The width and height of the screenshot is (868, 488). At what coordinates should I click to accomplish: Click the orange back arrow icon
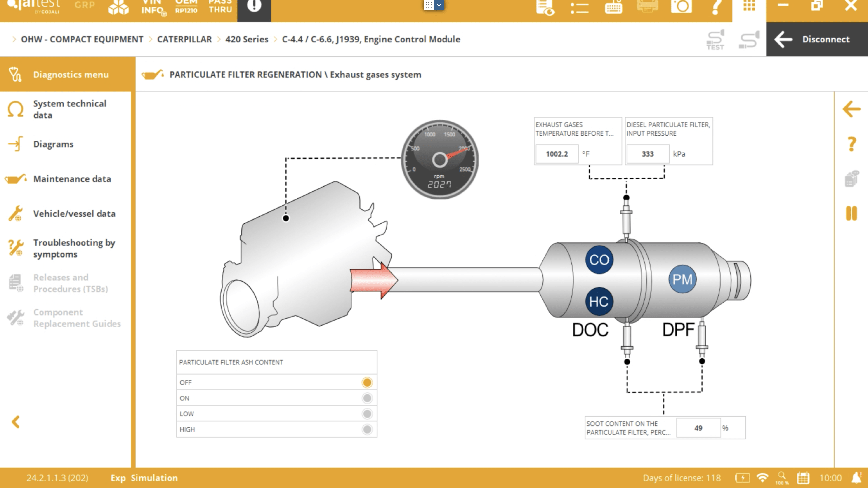pos(851,109)
